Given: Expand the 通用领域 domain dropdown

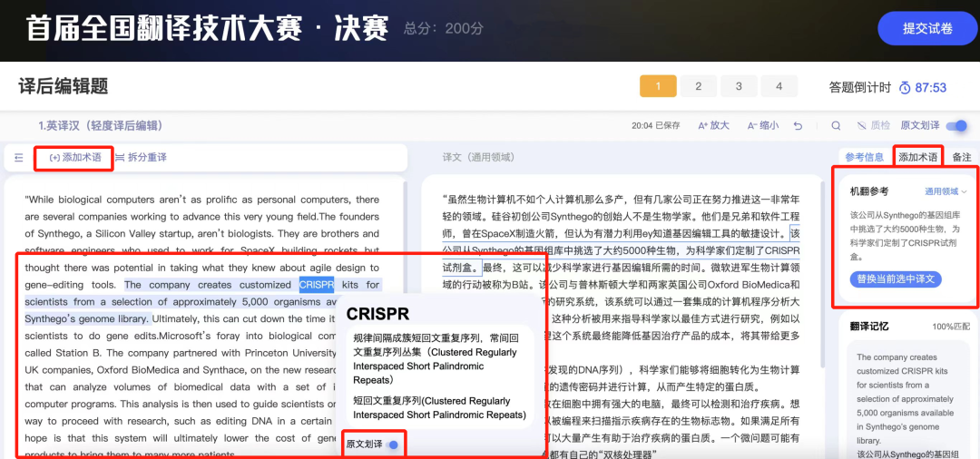Looking at the screenshot, I should pyautogui.click(x=946, y=191).
